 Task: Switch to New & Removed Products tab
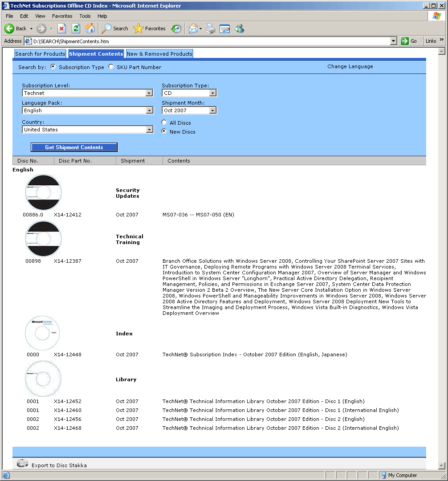click(159, 54)
